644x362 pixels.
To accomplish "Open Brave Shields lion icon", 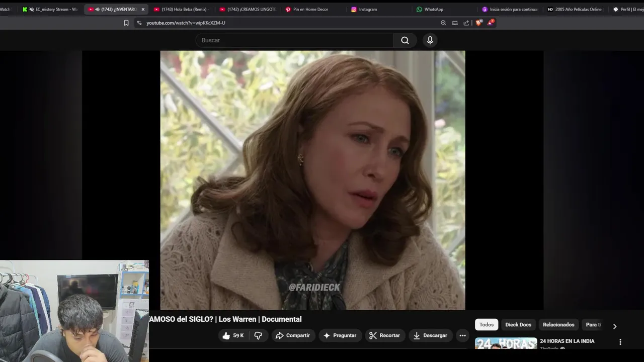I will (x=478, y=22).
